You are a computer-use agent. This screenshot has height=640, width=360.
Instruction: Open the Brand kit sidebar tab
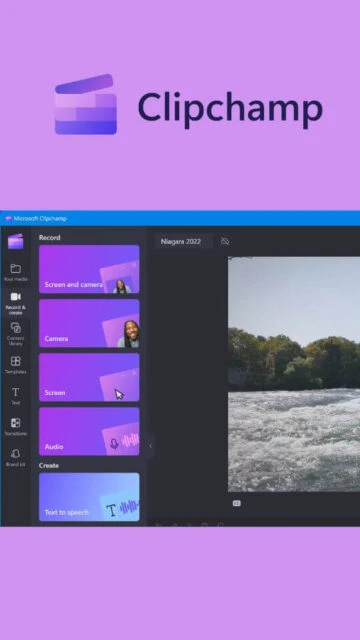[16, 458]
